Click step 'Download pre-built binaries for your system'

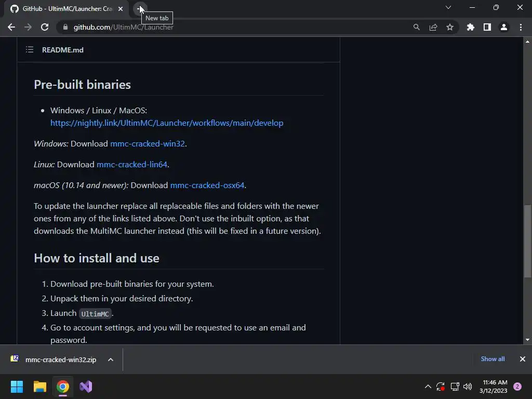[132, 284]
